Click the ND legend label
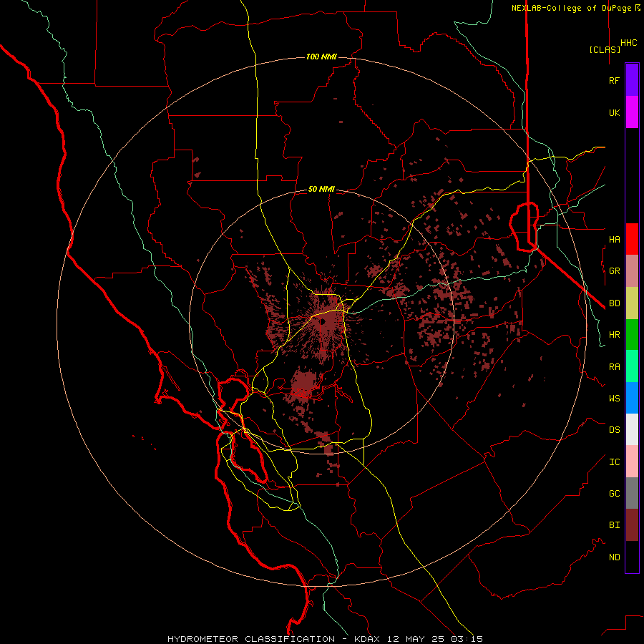The height and width of the screenshot is (644, 644). point(614,557)
